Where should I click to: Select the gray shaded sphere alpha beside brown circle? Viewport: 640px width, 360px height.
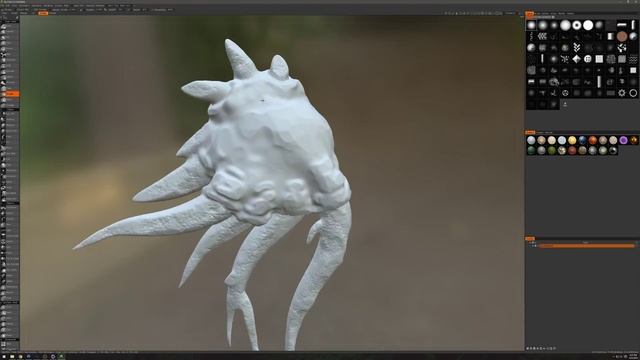point(633,36)
